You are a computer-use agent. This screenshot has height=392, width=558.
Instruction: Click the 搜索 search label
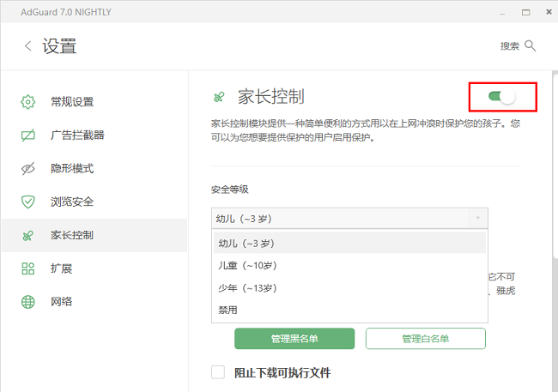(510, 45)
